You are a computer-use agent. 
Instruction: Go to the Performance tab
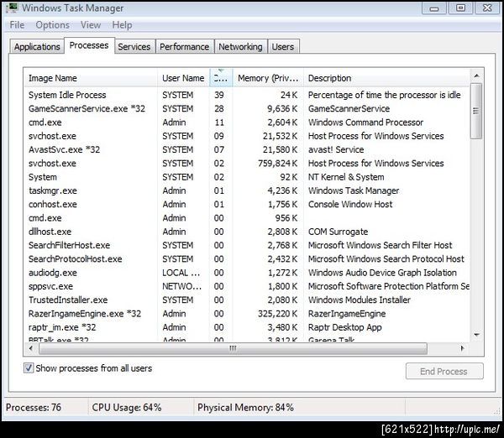185,46
